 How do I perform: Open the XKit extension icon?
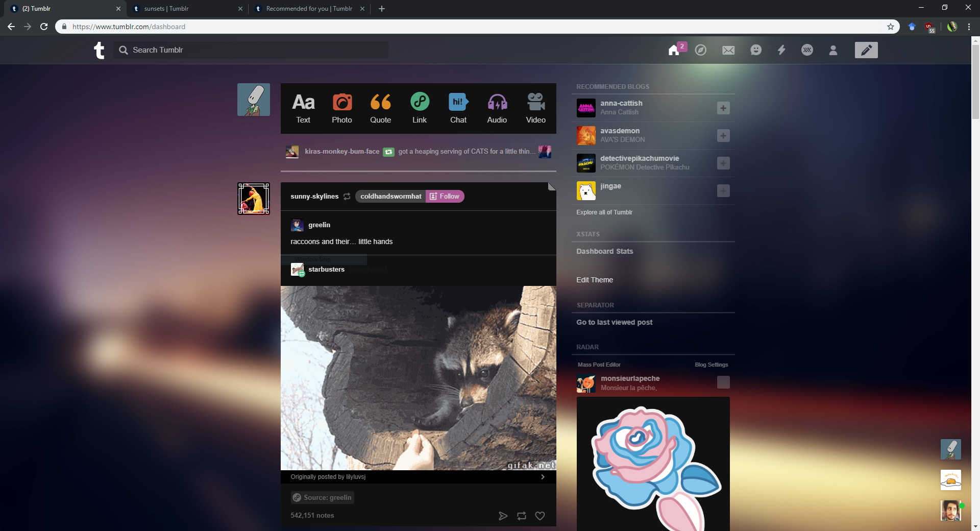pos(807,50)
